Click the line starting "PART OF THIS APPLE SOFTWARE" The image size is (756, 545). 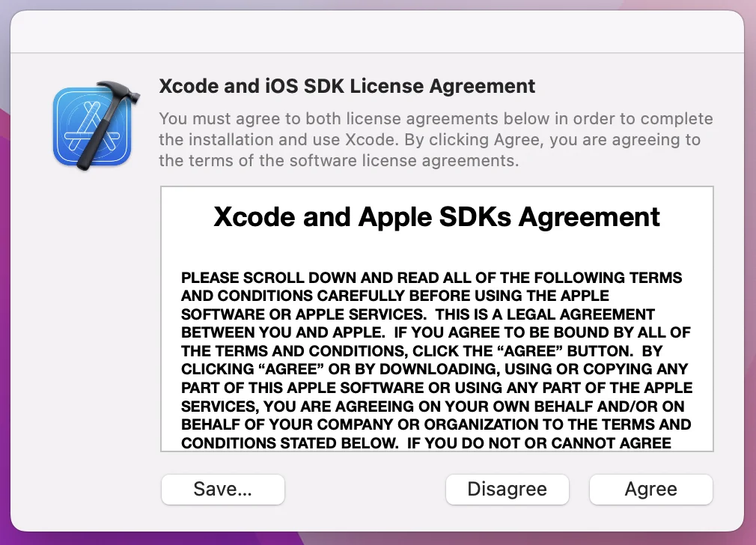436,388
